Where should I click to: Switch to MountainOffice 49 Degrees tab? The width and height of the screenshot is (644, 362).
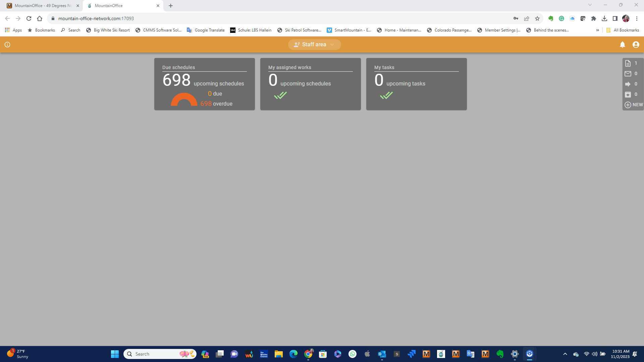coord(43,6)
